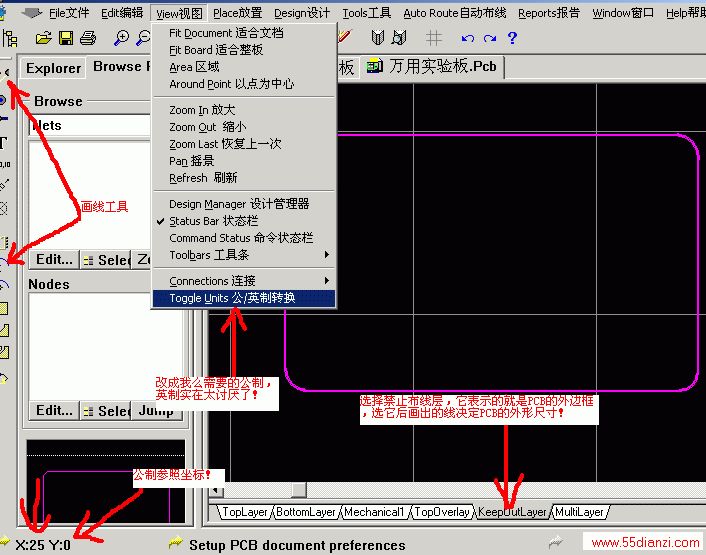Open the Tools工具 menu

(367, 13)
